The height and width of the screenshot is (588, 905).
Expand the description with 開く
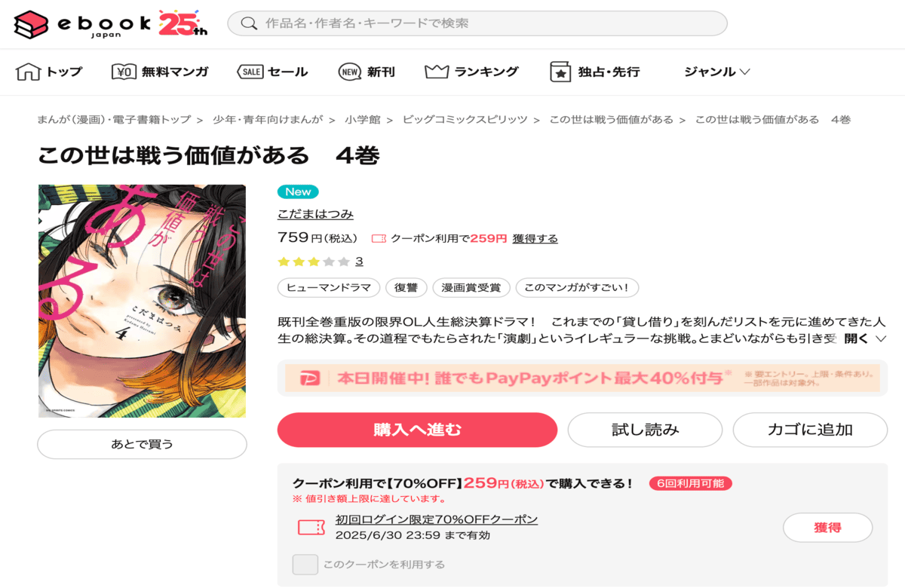tap(865, 338)
